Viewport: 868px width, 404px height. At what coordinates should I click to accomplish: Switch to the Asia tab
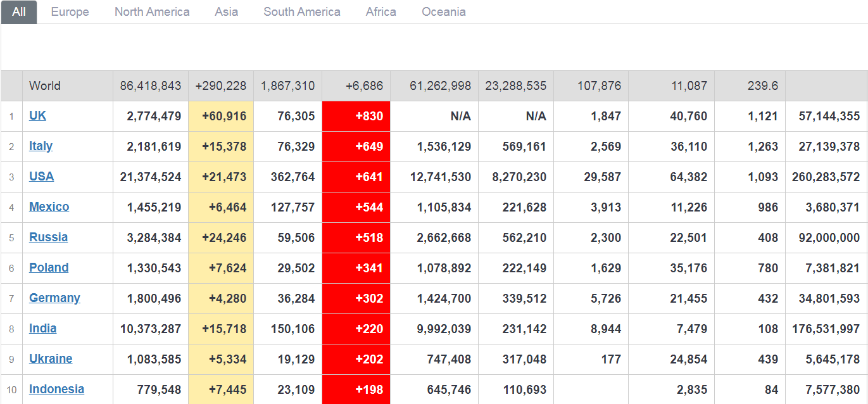pos(226,12)
